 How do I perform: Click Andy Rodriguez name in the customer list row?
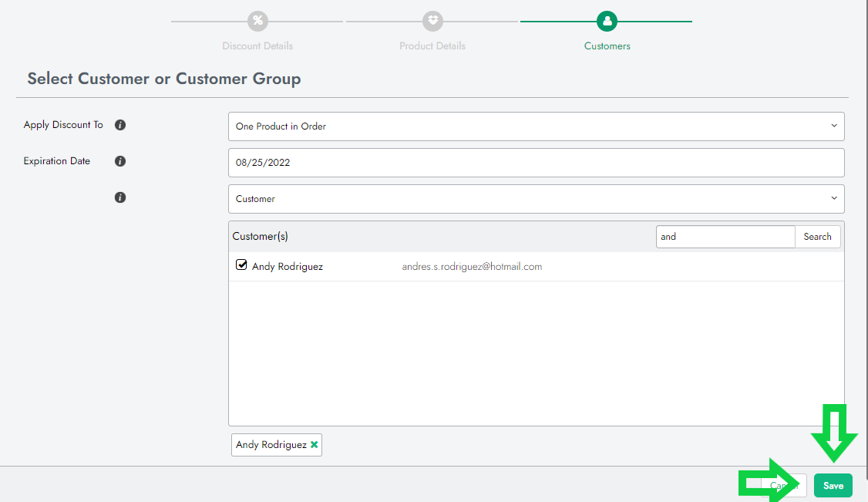click(x=288, y=267)
